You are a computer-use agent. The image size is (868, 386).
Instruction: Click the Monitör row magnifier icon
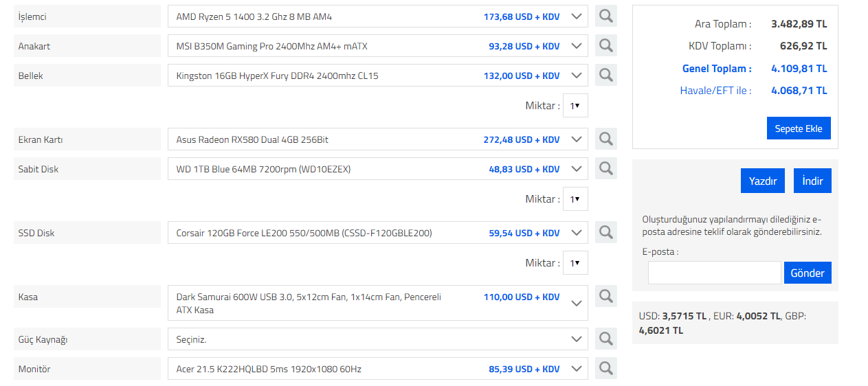pos(605,368)
